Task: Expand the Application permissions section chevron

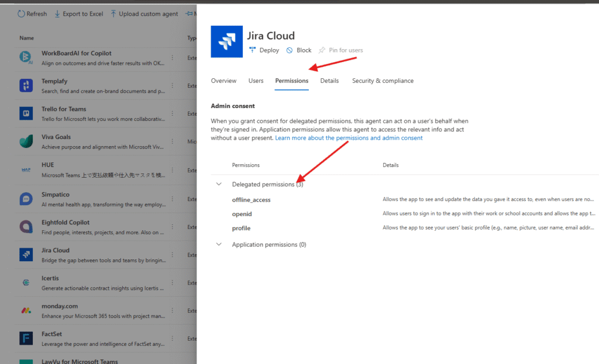Action: [x=219, y=245]
